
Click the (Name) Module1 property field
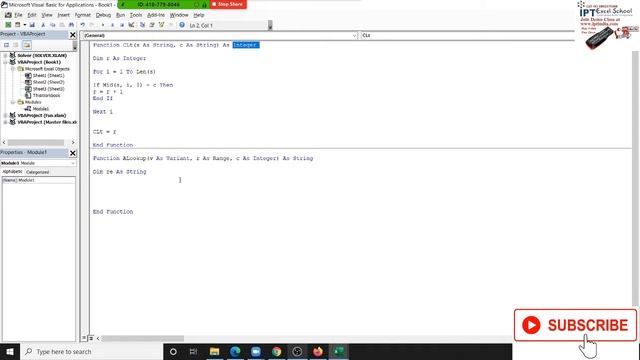coord(39,180)
